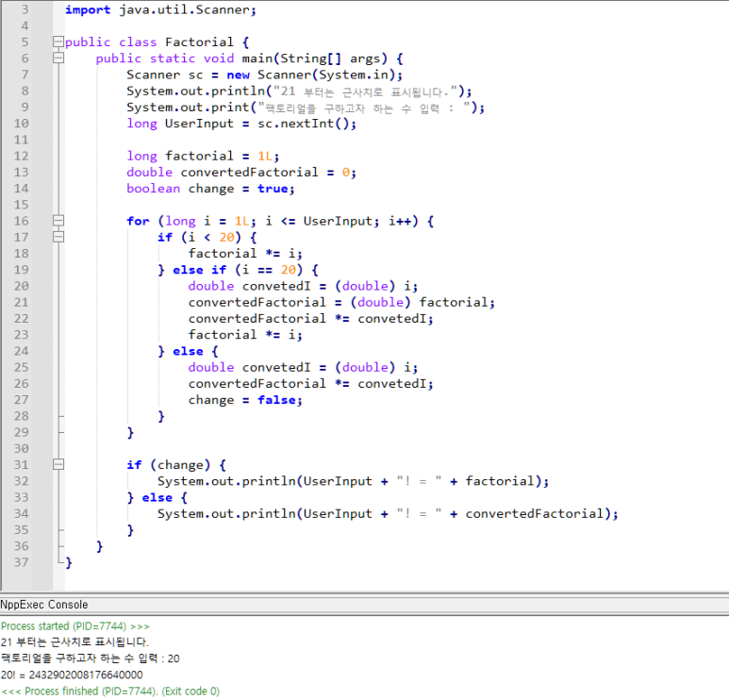729x700 pixels.
Task: Click 'long factorial = 1L;' line
Action: click(x=203, y=157)
